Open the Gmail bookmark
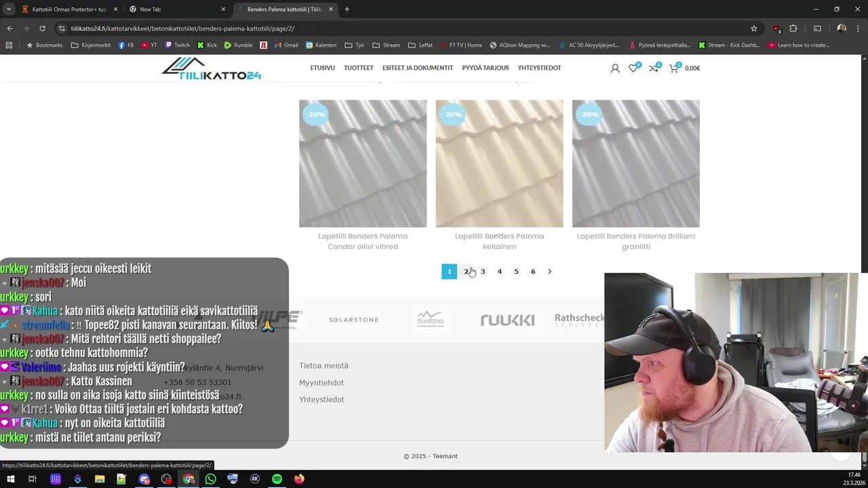The image size is (868, 488). coord(286,45)
